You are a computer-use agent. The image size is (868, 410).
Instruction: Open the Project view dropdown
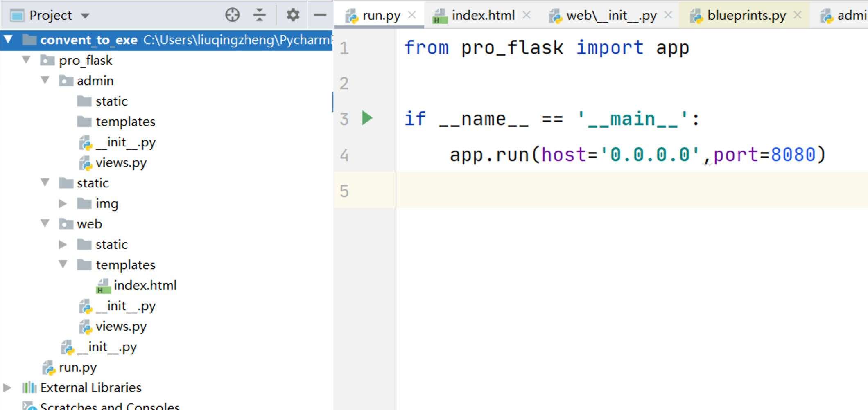click(x=85, y=16)
